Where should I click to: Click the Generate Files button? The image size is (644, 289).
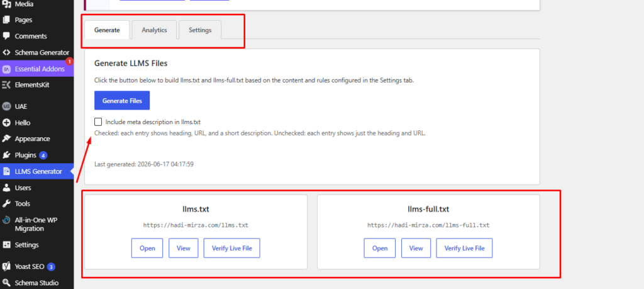pyautogui.click(x=122, y=101)
